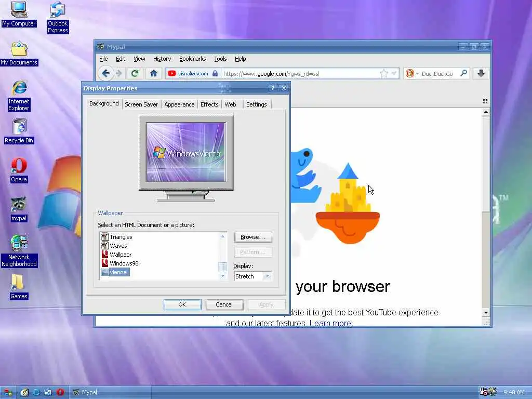Screen dimensions: 532x399
Task: Open the tab groups grid icon
Action: [485, 101]
